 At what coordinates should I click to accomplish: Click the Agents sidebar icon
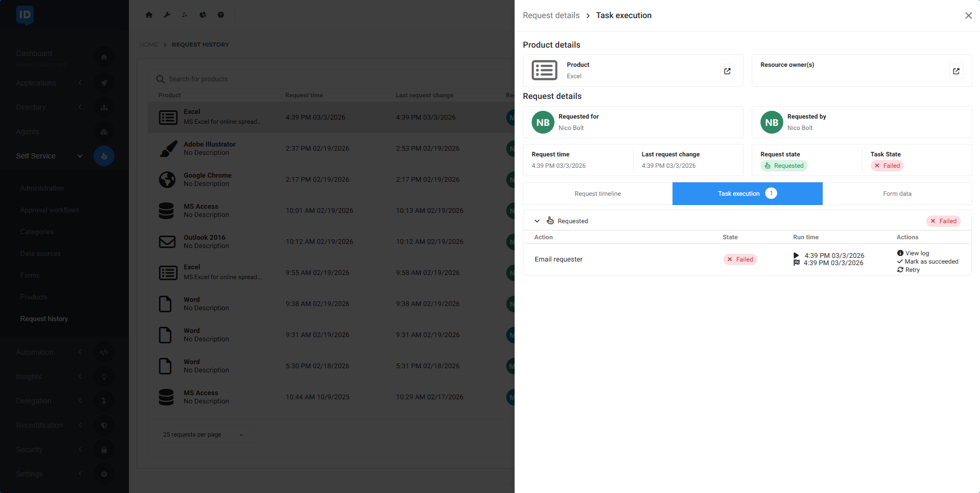point(104,132)
